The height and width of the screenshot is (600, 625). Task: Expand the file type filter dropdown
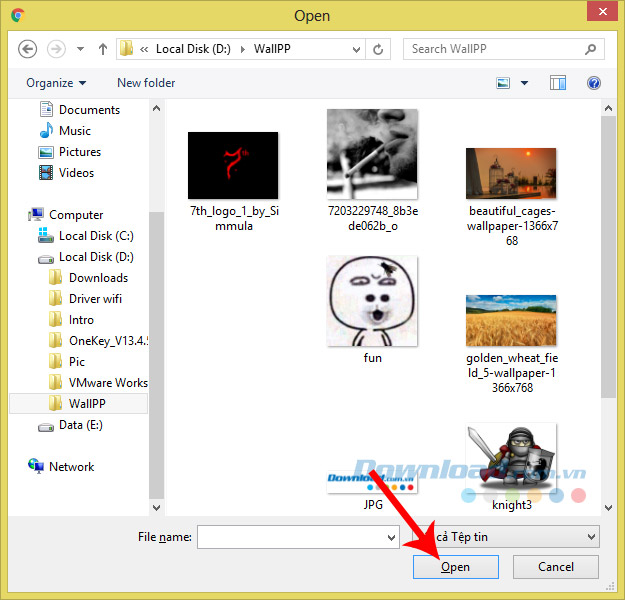coord(592,537)
